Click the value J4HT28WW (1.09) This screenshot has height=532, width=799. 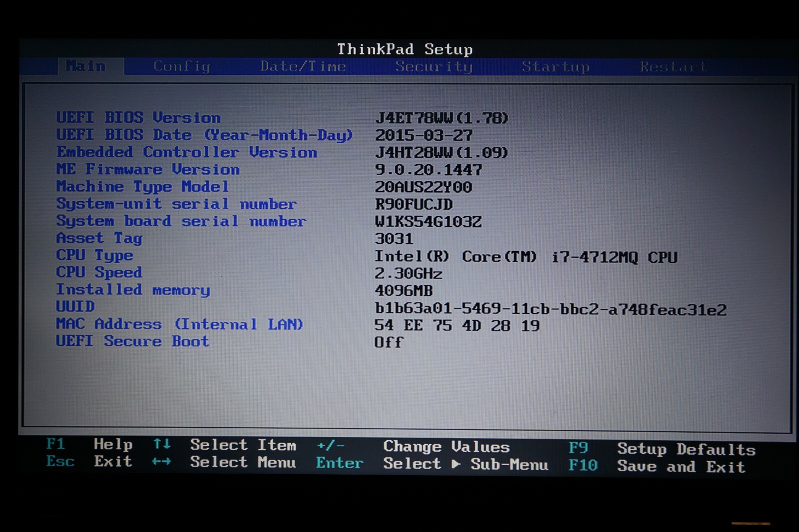click(x=441, y=153)
